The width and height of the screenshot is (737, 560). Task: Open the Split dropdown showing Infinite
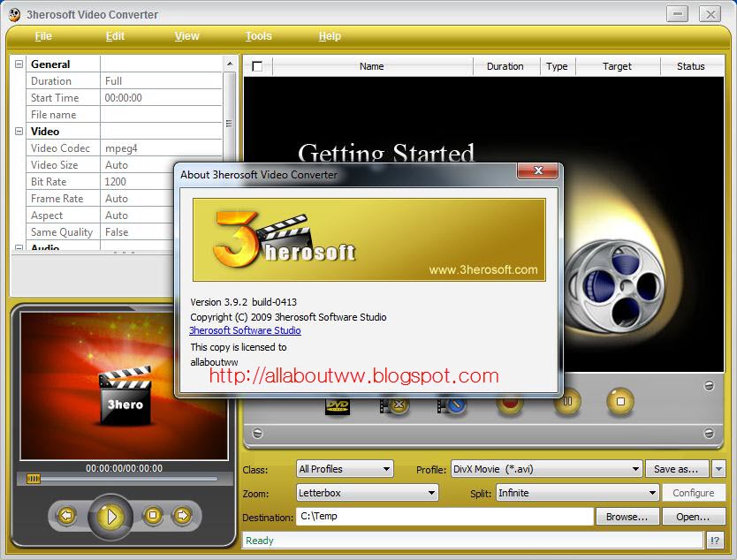coord(577,493)
